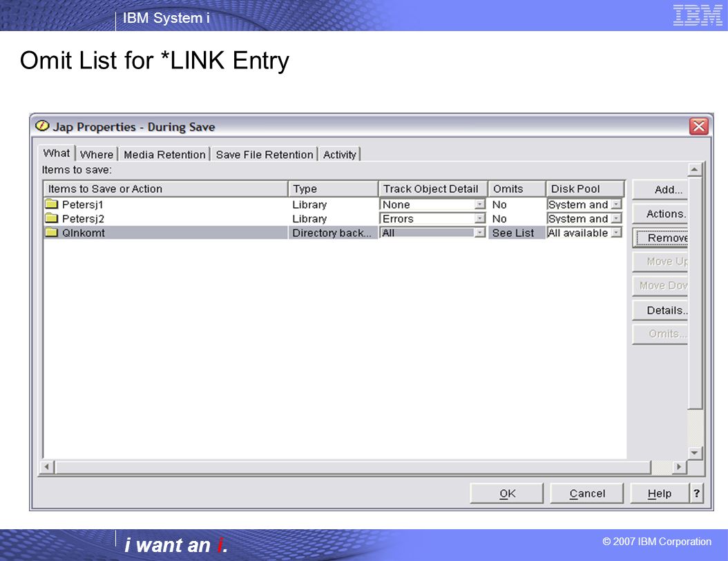This screenshot has width=728, height=561.
Task: Open the Media Retention tab
Action: click(164, 155)
